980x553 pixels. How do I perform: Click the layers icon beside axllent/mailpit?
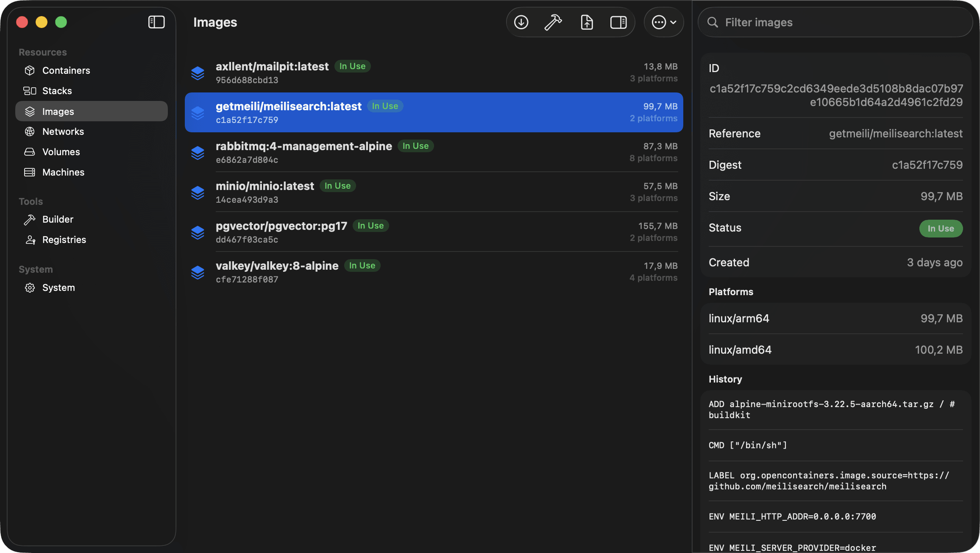coord(198,73)
